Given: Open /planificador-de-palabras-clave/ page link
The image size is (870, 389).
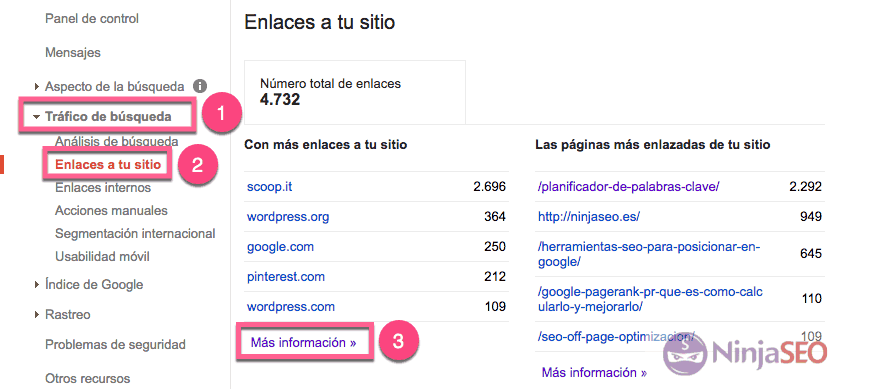Looking at the screenshot, I should [x=629, y=186].
